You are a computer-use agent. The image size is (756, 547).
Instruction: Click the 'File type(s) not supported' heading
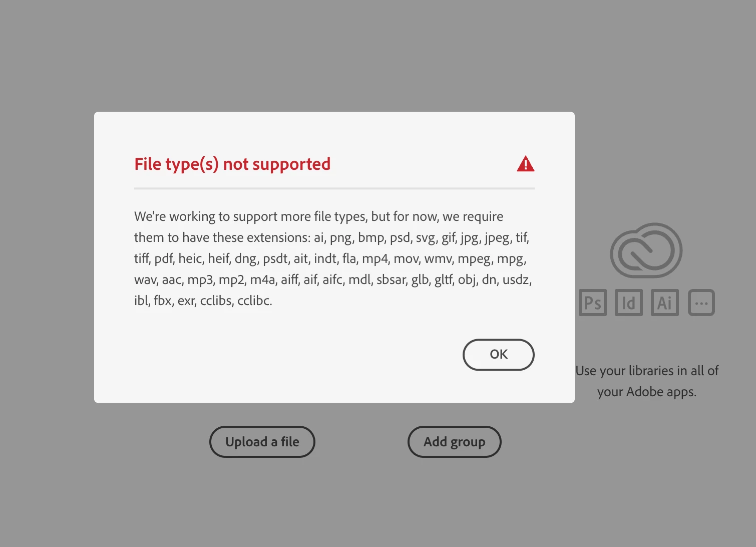(x=232, y=164)
